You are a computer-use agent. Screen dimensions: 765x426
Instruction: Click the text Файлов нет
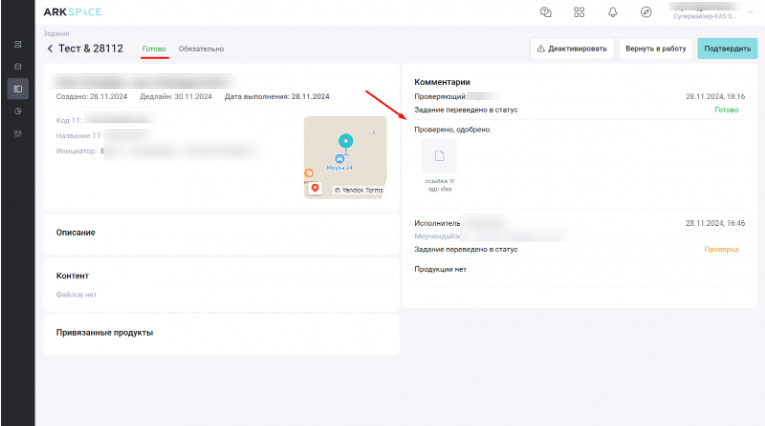(76, 295)
